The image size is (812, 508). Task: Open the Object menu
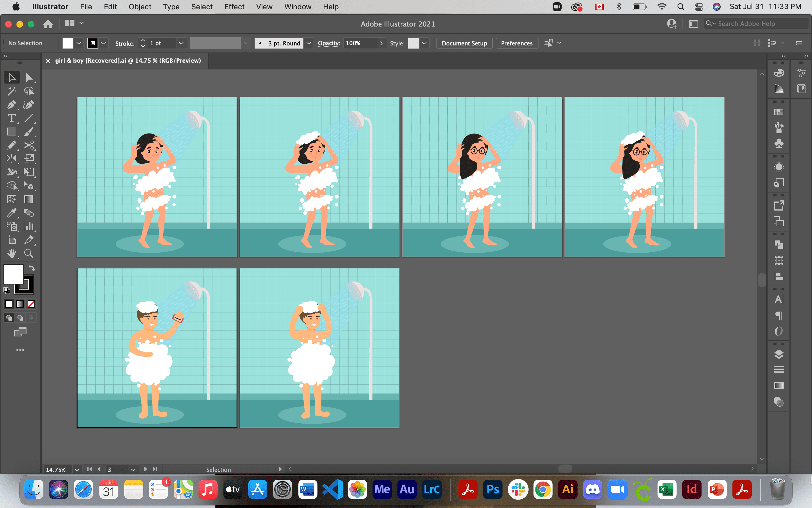point(140,7)
